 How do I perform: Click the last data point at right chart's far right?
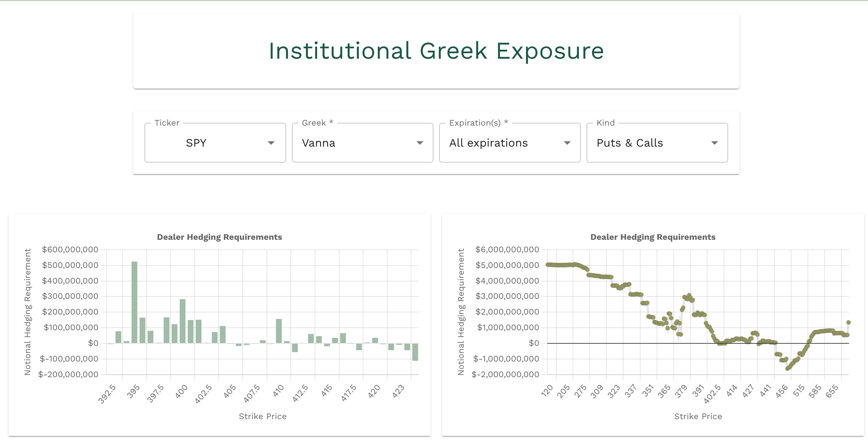(848, 322)
